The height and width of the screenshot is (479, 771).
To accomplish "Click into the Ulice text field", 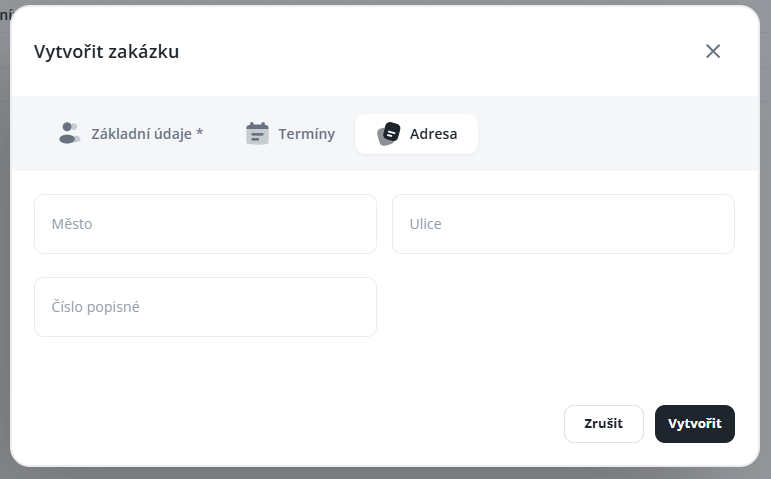I will (x=563, y=224).
